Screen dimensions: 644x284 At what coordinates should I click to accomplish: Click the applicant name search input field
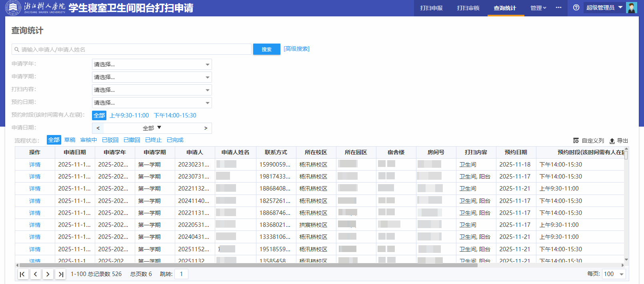point(132,50)
